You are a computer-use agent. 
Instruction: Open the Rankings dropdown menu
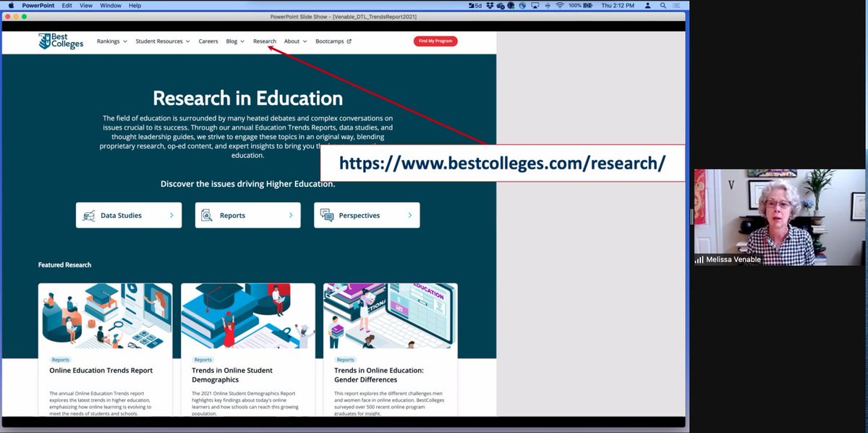coord(112,41)
